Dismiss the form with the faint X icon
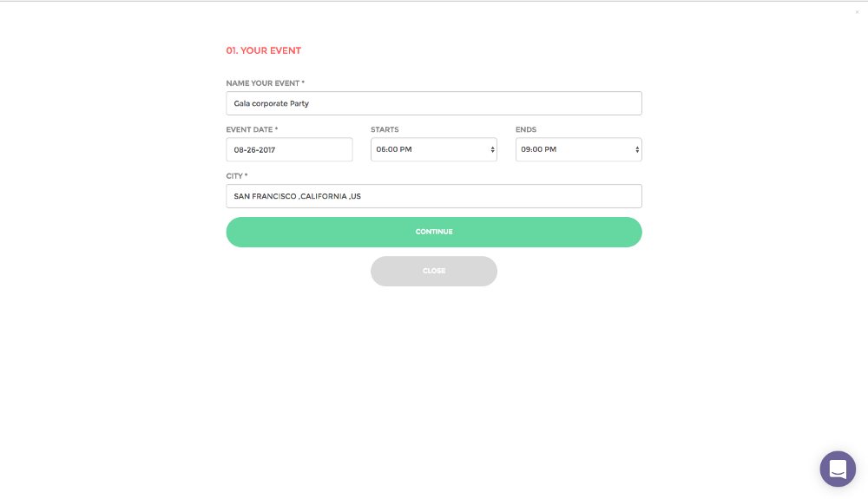Screen dimensions: 868x499 tap(857, 12)
